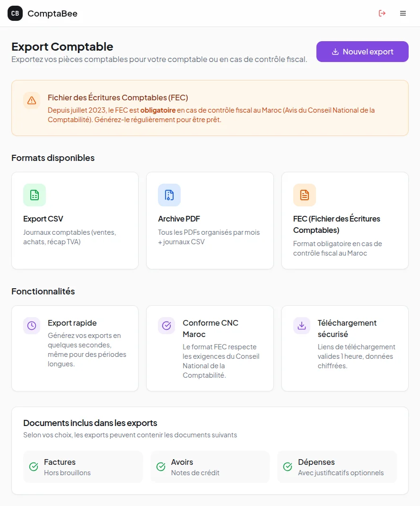Click the blue Archive PDF icon
Screen dimensions: 420x506
(169, 195)
